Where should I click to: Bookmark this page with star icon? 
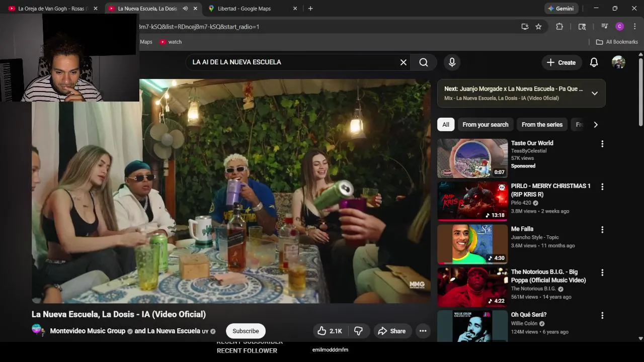point(538,27)
